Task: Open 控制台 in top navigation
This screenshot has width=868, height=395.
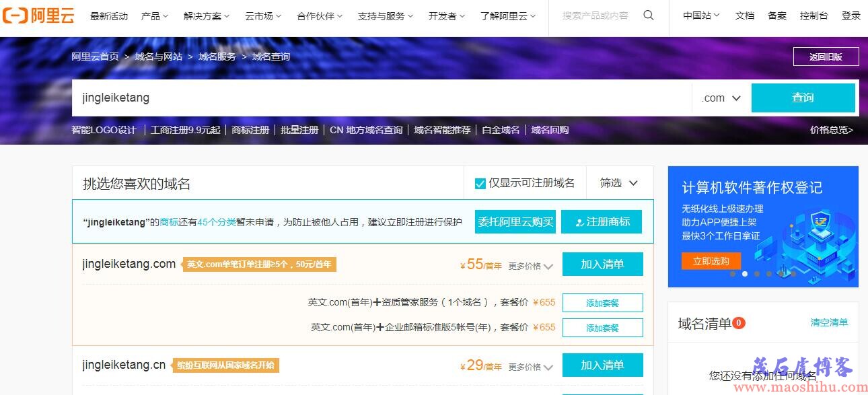Action: (x=814, y=15)
